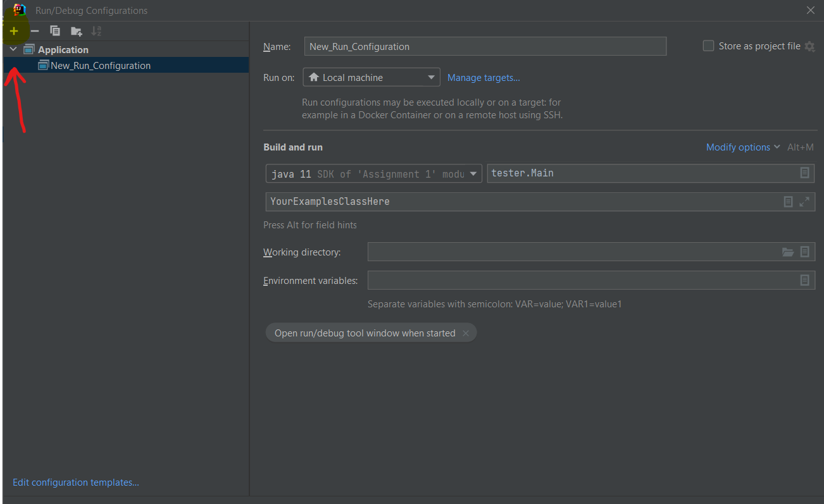
Task: Click inside the Name text field
Action: point(485,46)
